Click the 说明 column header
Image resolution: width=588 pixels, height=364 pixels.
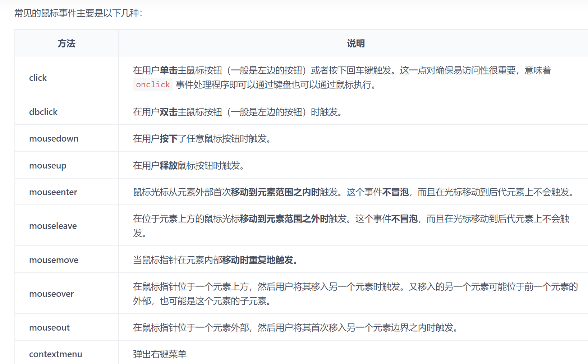coord(355,43)
